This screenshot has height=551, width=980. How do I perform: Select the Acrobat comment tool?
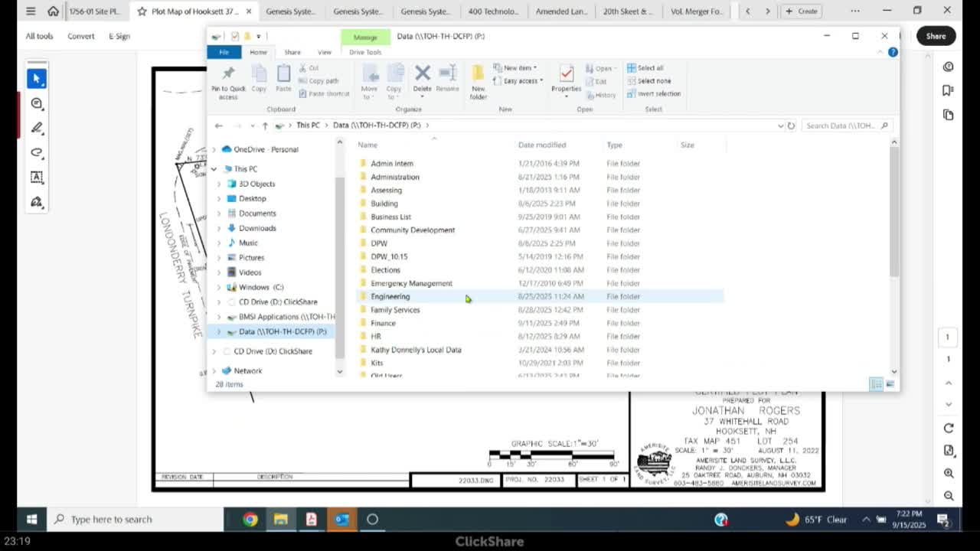[37, 103]
